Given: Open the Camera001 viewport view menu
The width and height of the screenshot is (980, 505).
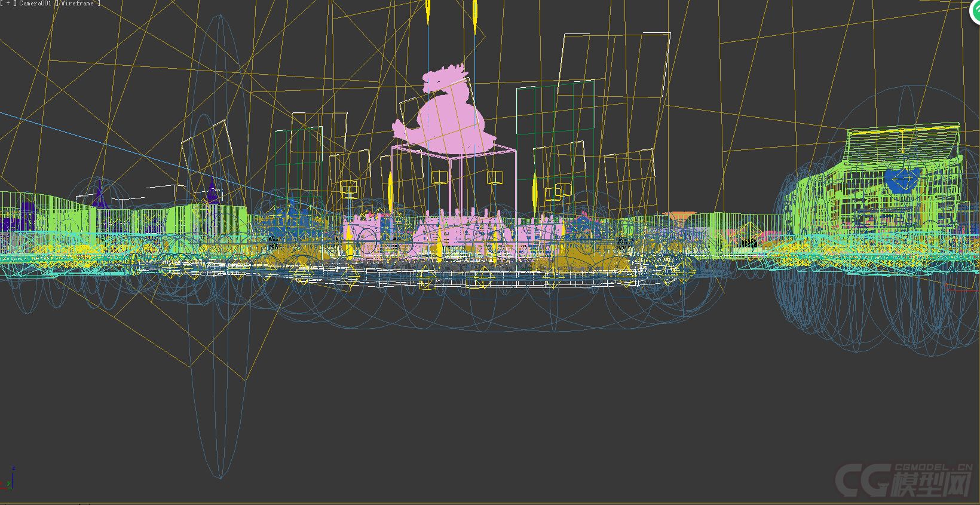Looking at the screenshot, I should click(x=36, y=4).
